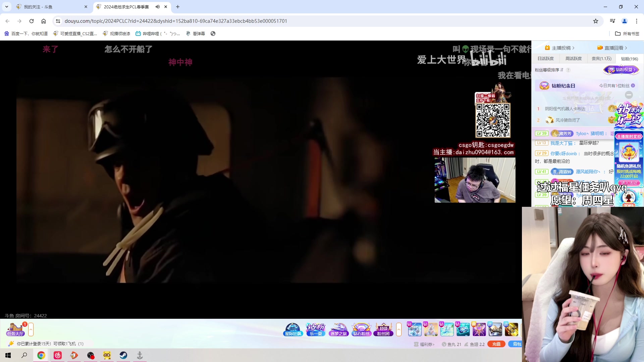Viewport: 644px width, 362px height.
Task: Click the question mark help icon beside 粉丝等级排序
Action: click(568, 70)
